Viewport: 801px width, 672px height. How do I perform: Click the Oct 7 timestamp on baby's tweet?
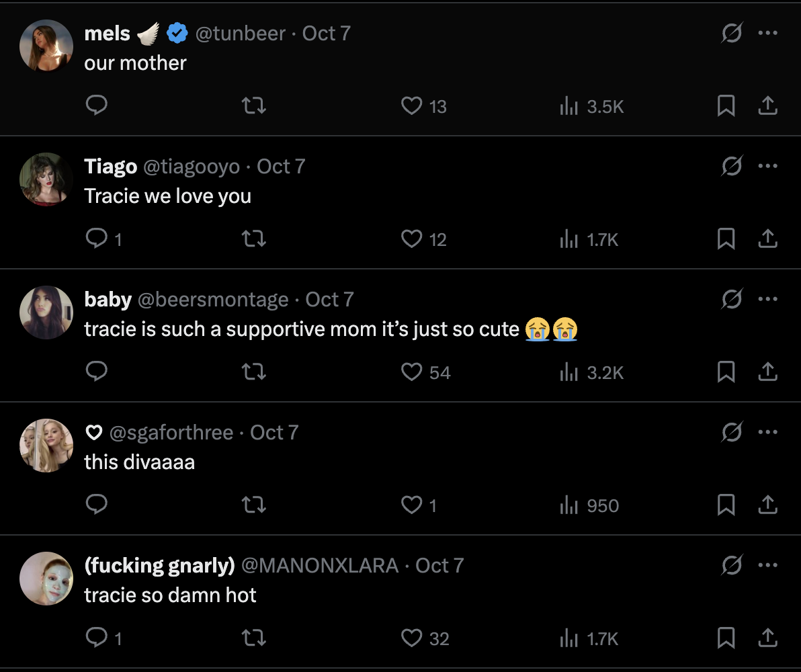point(329,299)
